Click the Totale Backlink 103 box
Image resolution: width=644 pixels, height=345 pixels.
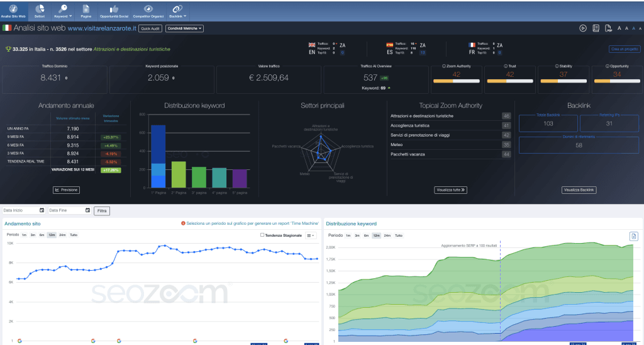tap(548, 123)
